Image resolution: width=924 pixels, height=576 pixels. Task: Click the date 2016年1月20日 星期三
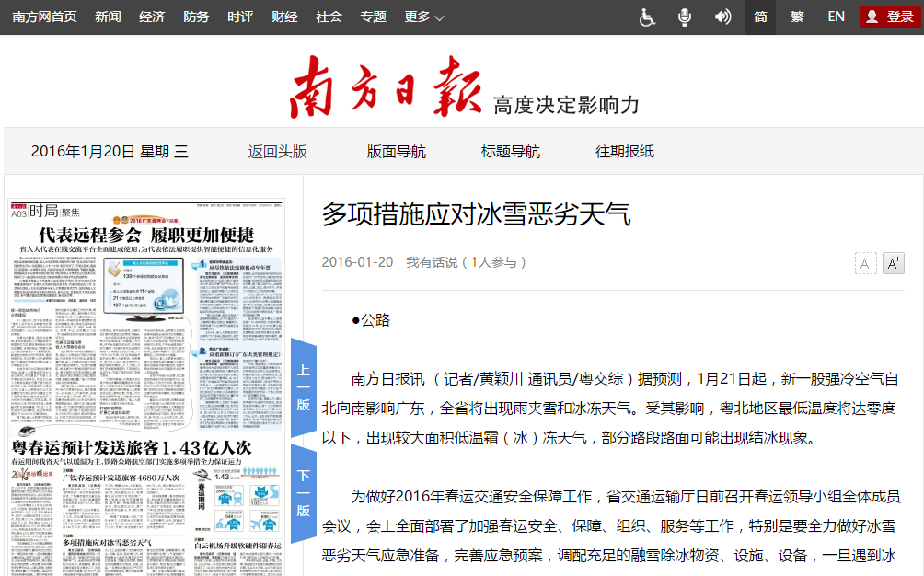pos(110,152)
